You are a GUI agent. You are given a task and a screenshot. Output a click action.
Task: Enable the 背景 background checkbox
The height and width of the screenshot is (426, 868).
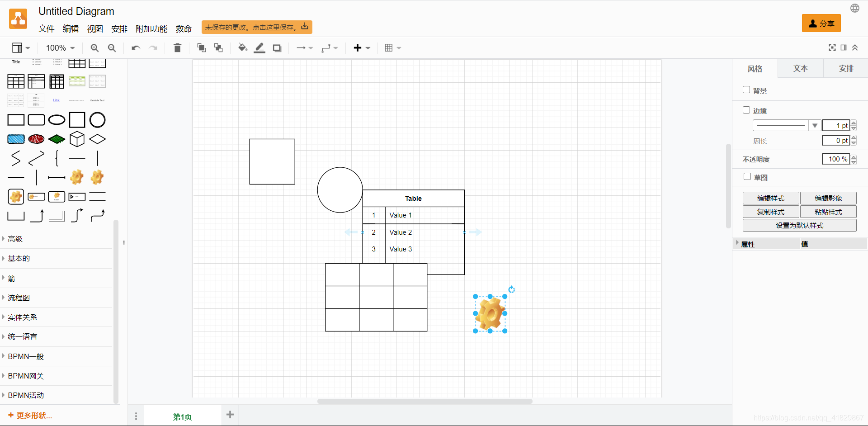click(x=746, y=90)
